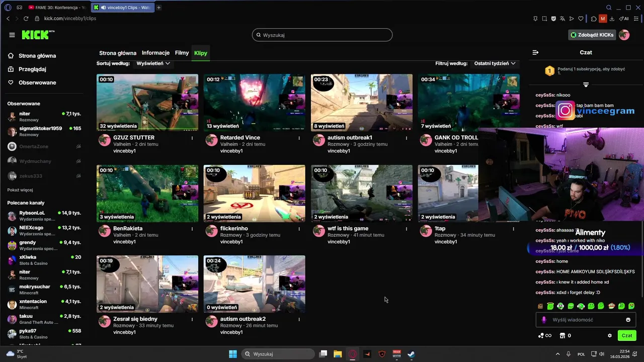Image resolution: width=644 pixels, height=362 pixels.
Task: Open Obserwowane heart link in sidebar
Action: pyautogui.click(x=32, y=82)
